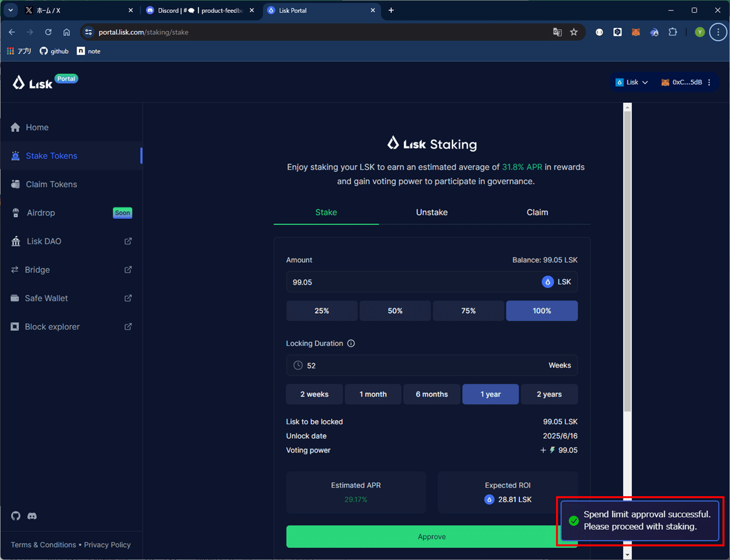Choose 1 year locking duration

pyautogui.click(x=490, y=394)
